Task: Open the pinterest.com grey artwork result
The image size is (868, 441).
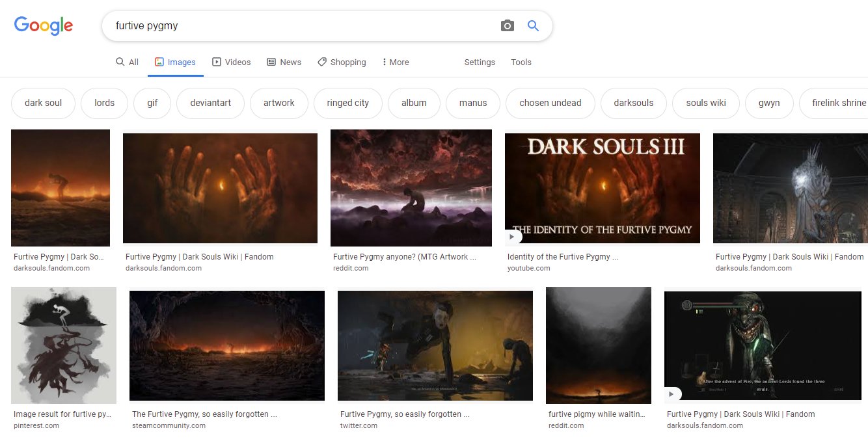Action: click(64, 345)
